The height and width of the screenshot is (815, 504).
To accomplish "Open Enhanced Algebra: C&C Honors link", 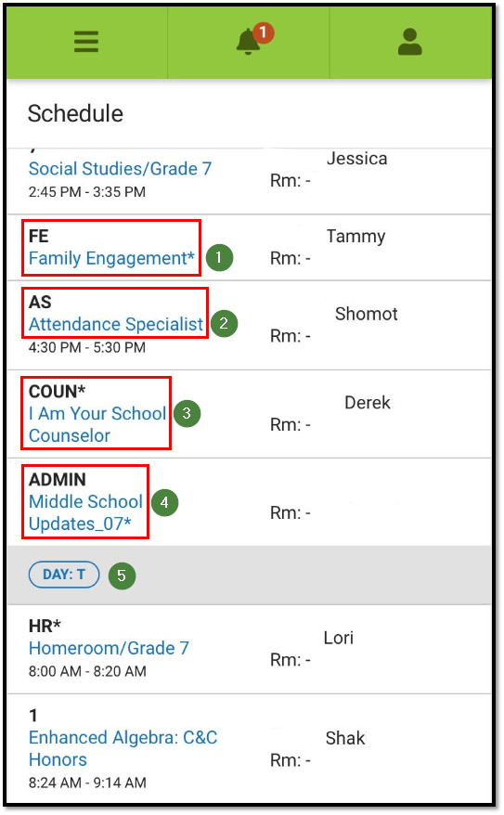I will (123, 748).
